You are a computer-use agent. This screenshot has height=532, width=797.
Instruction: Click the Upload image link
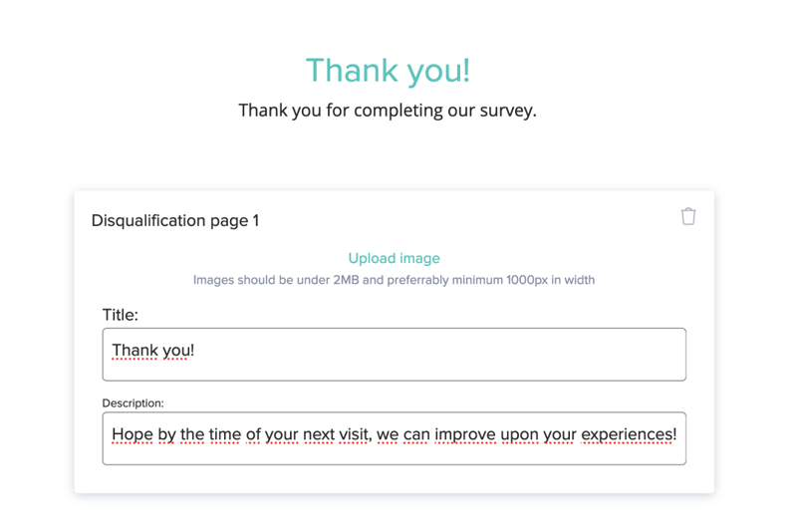(394, 258)
